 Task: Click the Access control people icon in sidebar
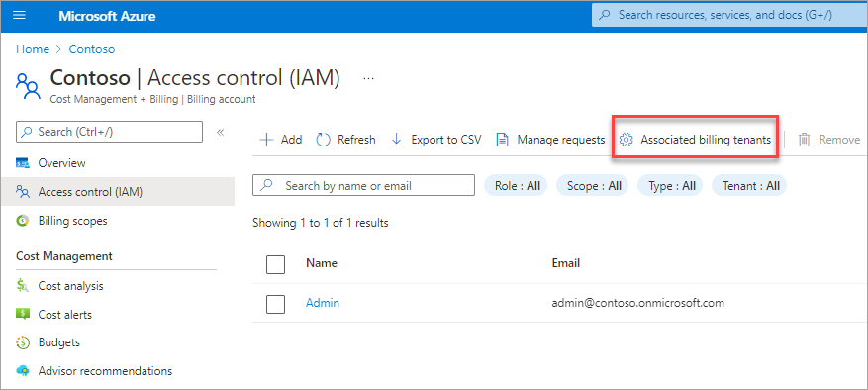click(23, 192)
